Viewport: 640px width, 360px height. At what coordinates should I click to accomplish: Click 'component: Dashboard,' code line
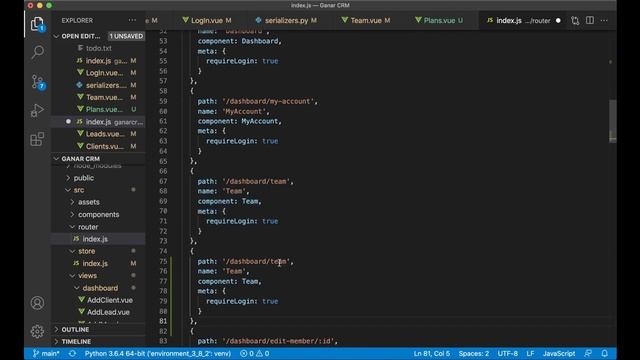(x=240, y=41)
